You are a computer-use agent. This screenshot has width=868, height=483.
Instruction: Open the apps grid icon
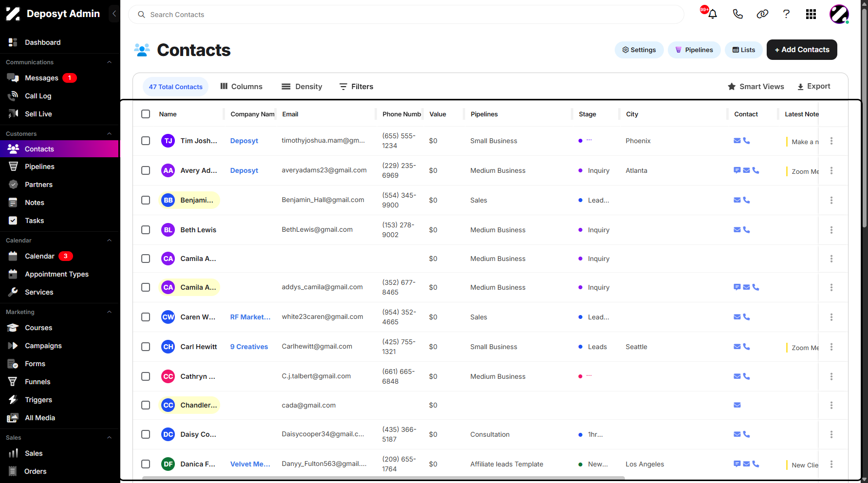[811, 14]
